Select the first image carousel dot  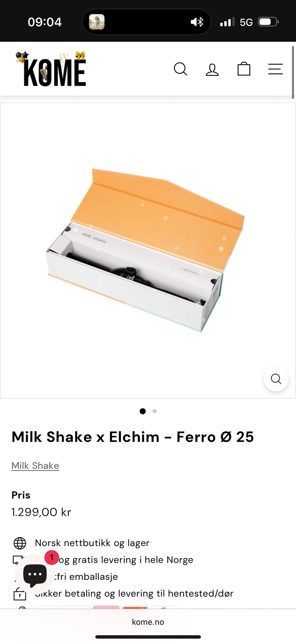(142, 411)
